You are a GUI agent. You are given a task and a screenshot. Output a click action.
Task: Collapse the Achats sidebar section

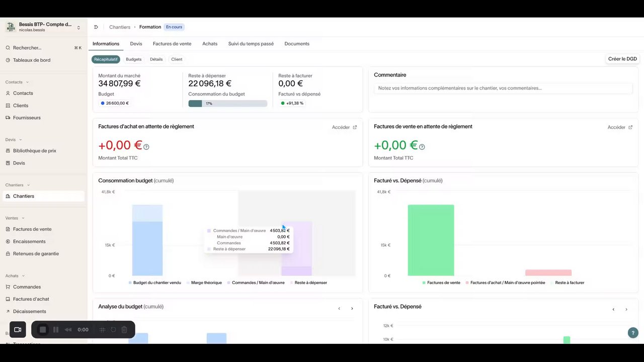[23, 276]
